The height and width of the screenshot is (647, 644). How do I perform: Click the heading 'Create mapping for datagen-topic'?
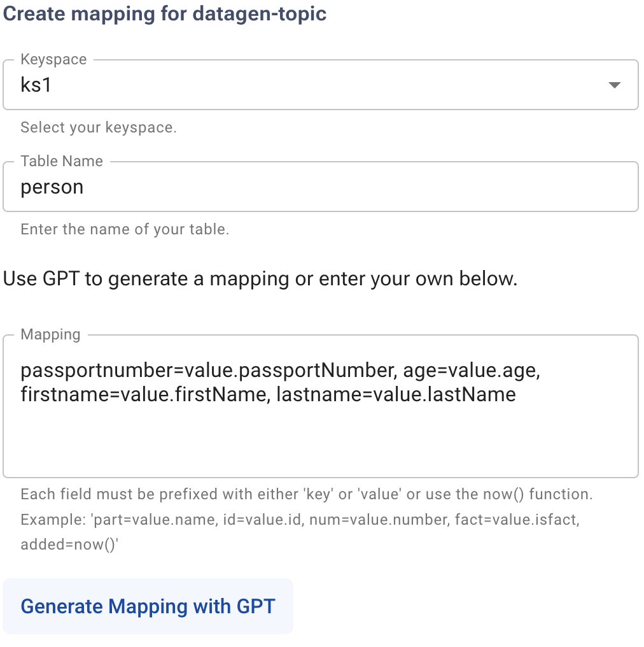pos(165,13)
